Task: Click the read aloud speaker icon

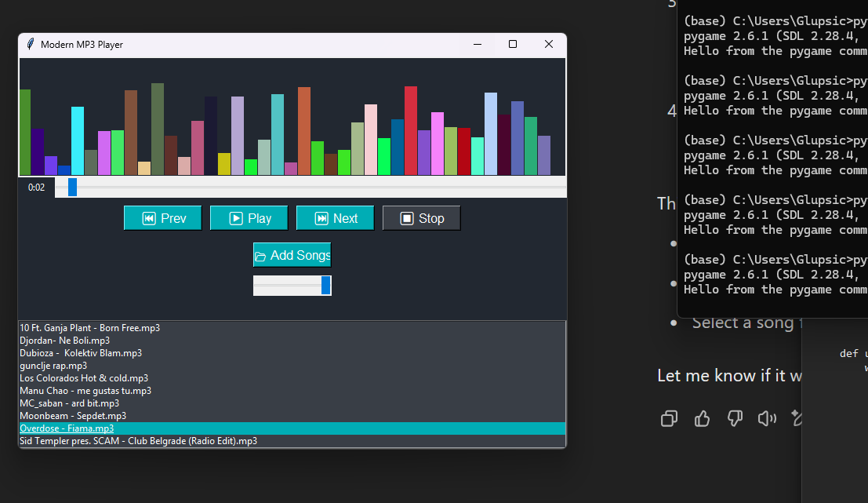Action: [767, 418]
